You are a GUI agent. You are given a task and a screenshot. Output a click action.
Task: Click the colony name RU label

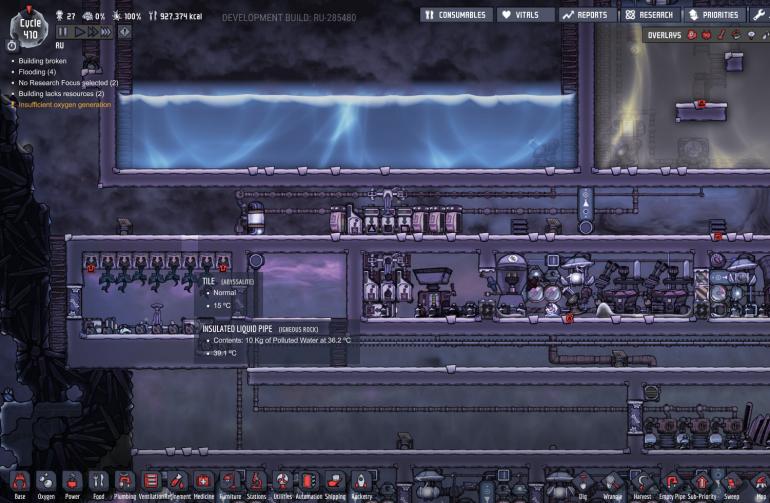(x=59, y=45)
